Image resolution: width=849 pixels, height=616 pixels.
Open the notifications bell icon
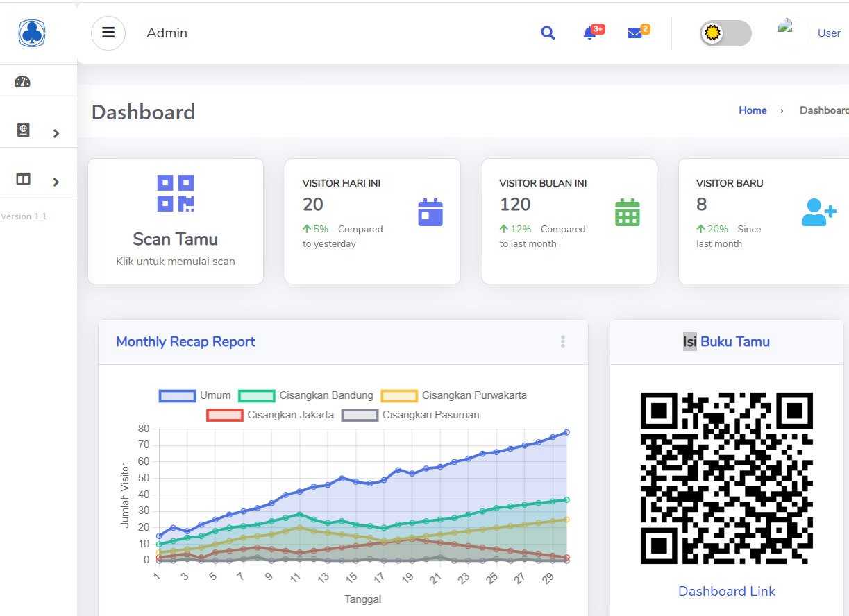pos(590,33)
